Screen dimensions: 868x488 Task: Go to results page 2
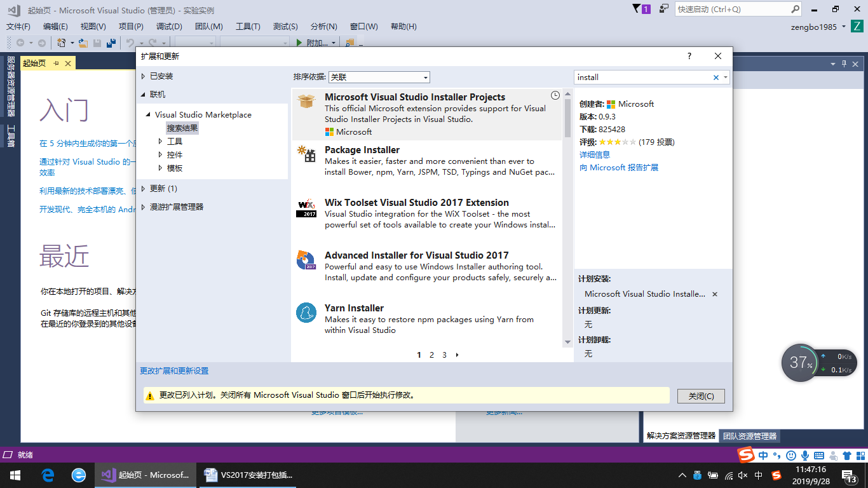point(431,355)
